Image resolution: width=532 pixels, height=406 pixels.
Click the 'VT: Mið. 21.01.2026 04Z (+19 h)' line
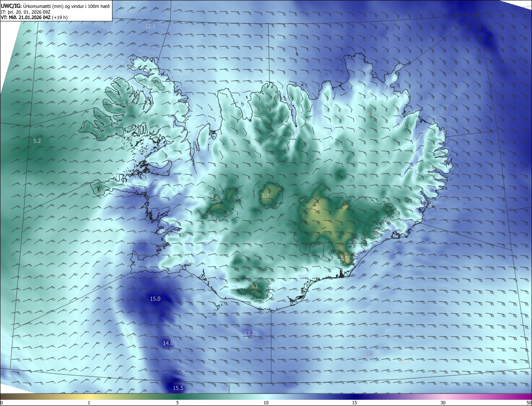[34, 17]
